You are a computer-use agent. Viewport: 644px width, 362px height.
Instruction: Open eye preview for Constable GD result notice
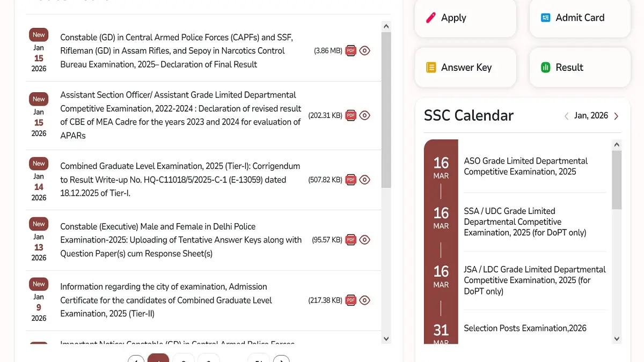coord(365,50)
